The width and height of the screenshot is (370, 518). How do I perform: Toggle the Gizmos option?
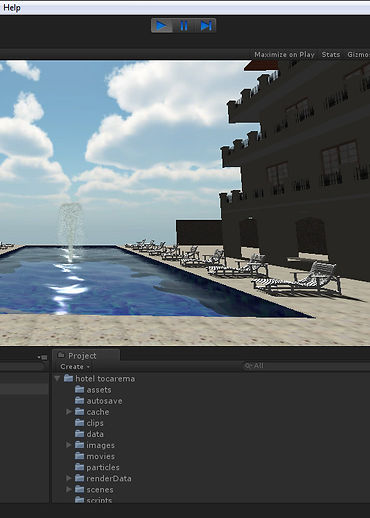pyautogui.click(x=358, y=55)
